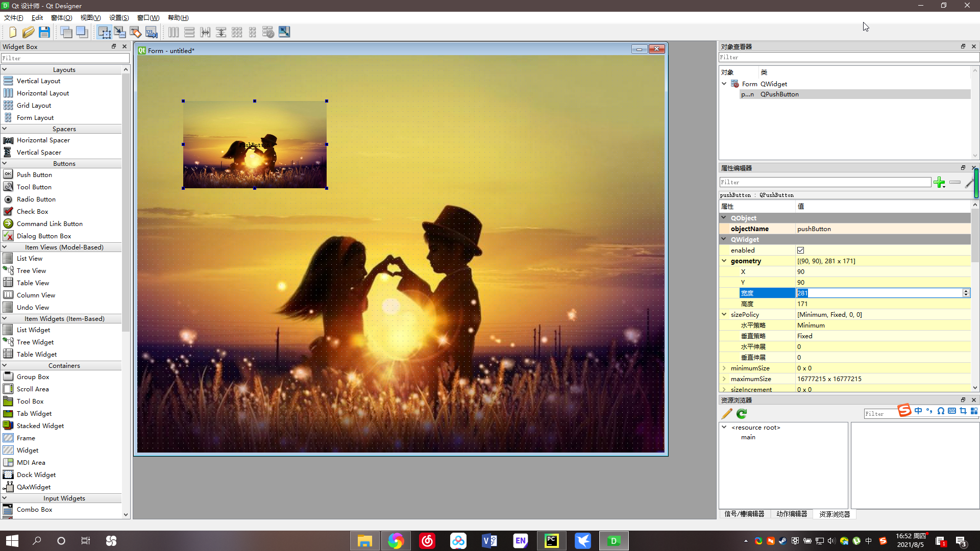Apply Lay Out Vertically toolbar icon
The width and height of the screenshot is (980, 551).
[x=189, y=32]
